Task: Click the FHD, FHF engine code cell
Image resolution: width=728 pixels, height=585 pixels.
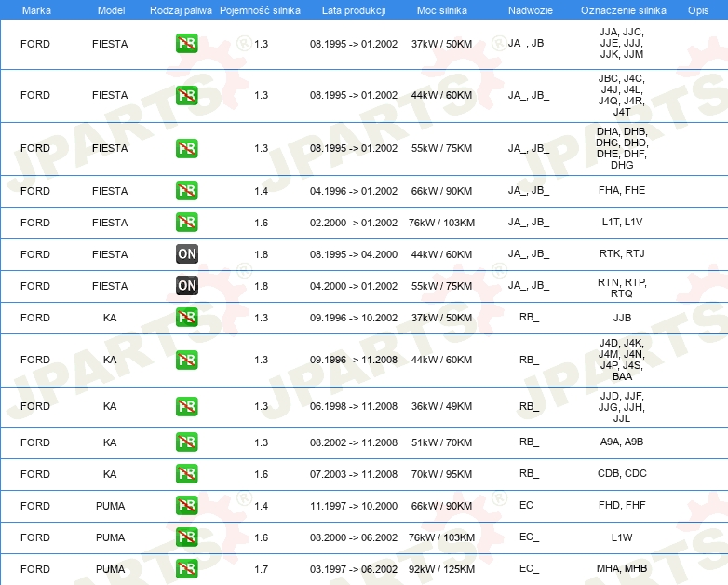Action: [622, 505]
